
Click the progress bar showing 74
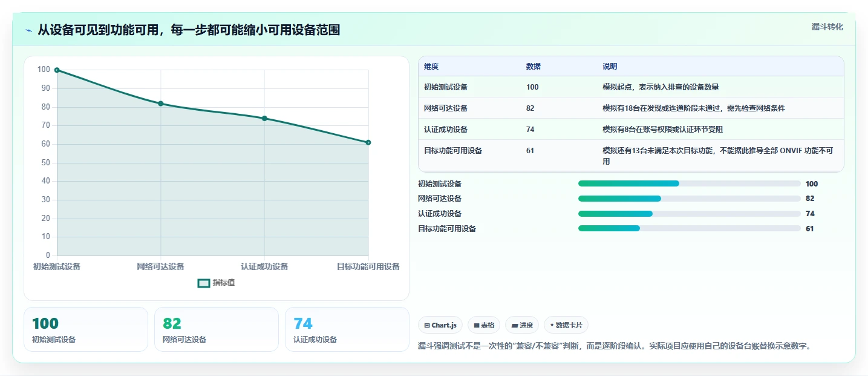690,213
